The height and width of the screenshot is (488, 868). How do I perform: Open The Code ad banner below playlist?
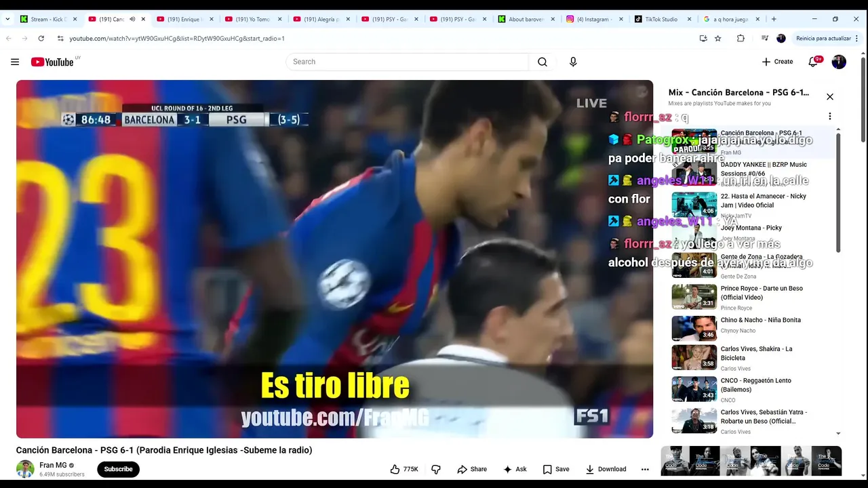pyautogui.click(x=751, y=461)
